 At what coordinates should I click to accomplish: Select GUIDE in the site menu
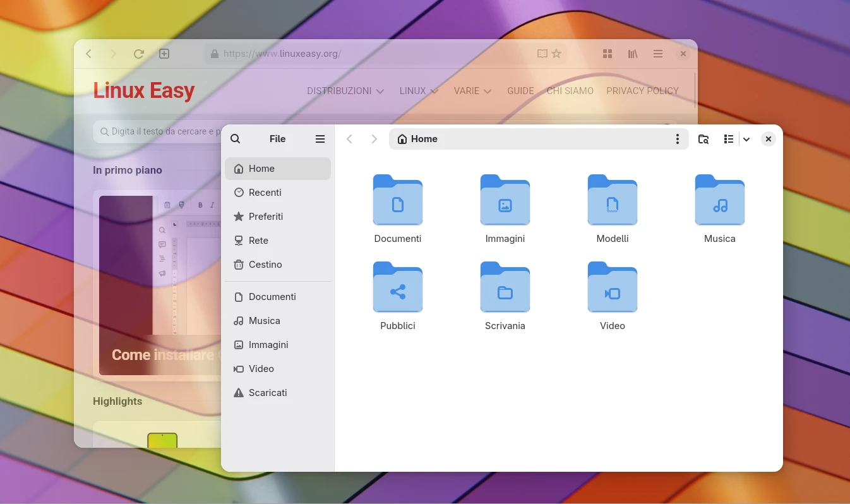(x=520, y=90)
